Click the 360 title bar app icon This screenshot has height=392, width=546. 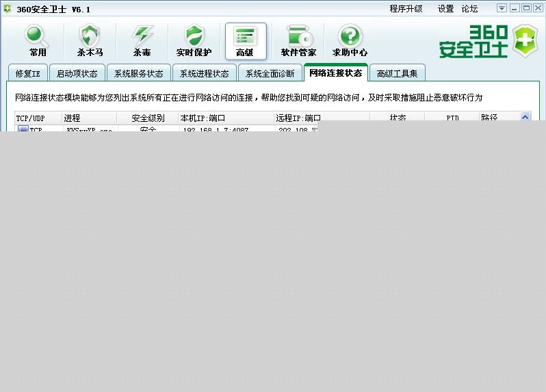(7, 9)
